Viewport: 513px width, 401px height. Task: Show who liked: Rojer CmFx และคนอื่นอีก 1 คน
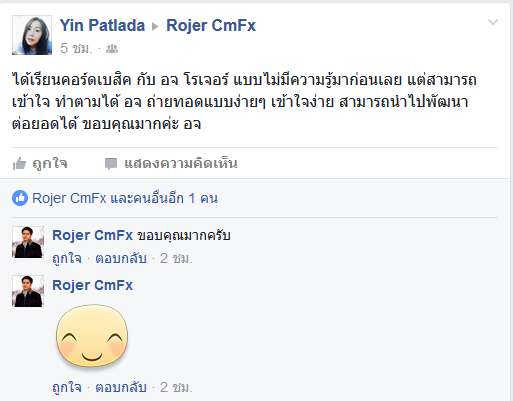(125, 198)
